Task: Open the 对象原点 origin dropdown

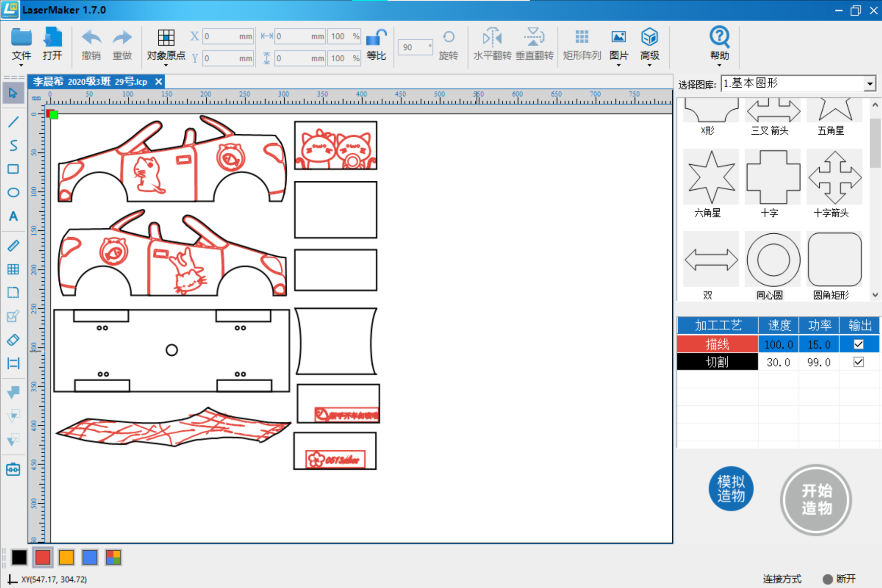Action: tap(166, 47)
